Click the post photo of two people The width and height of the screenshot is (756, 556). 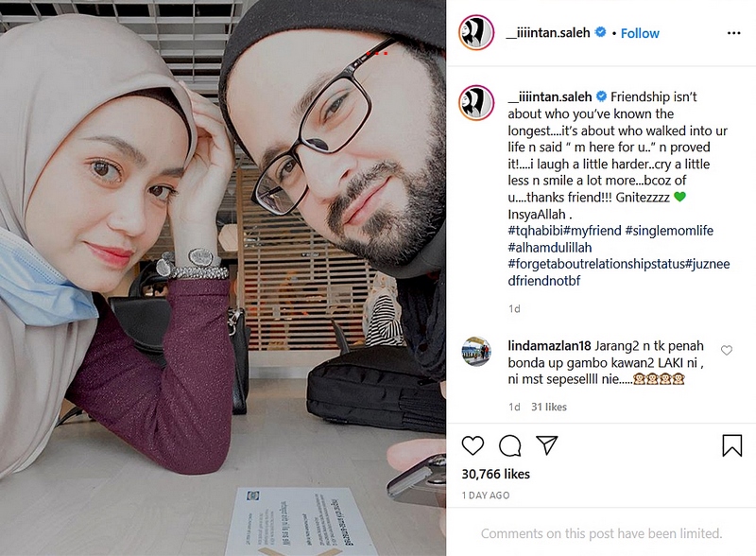coord(223,278)
